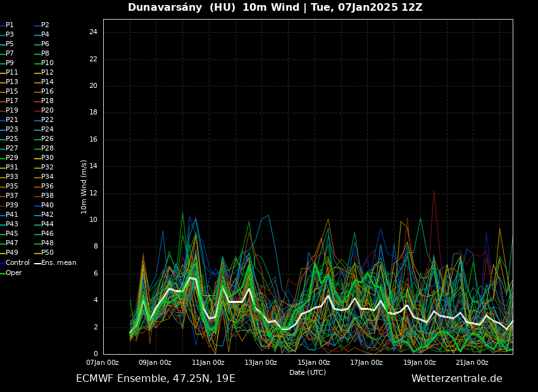The width and height of the screenshot is (538, 392).
Task: Click the 15Jan 00z date tick
Action: pyautogui.click(x=314, y=362)
